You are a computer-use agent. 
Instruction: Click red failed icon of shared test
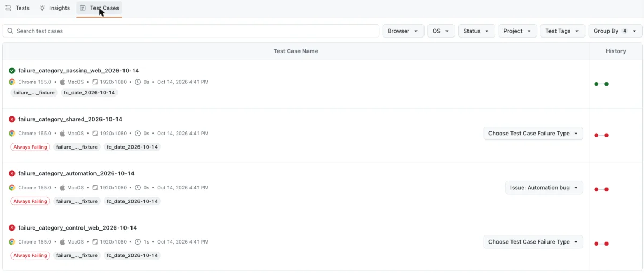click(12, 119)
